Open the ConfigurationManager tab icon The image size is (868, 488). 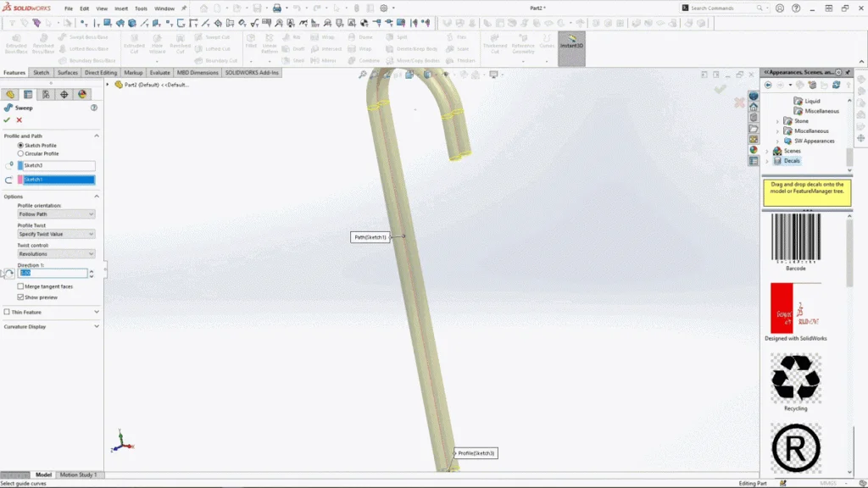[46, 95]
